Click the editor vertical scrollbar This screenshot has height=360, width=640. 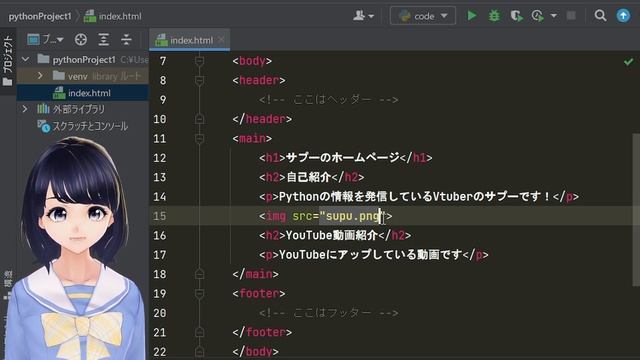pos(636,210)
